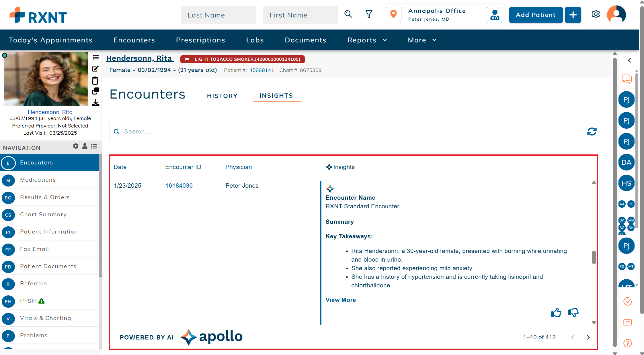Click patient number 45868141
Viewport: 644px width, 355px height.
(x=261, y=70)
